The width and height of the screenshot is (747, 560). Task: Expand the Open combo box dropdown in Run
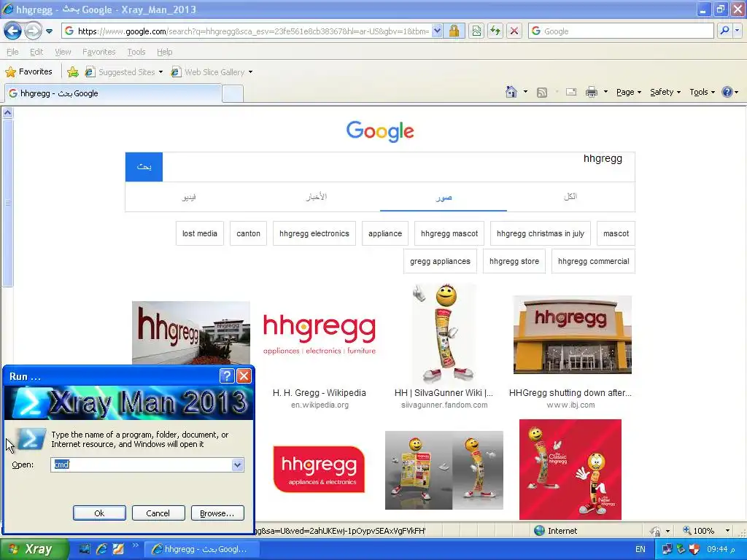(237, 464)
